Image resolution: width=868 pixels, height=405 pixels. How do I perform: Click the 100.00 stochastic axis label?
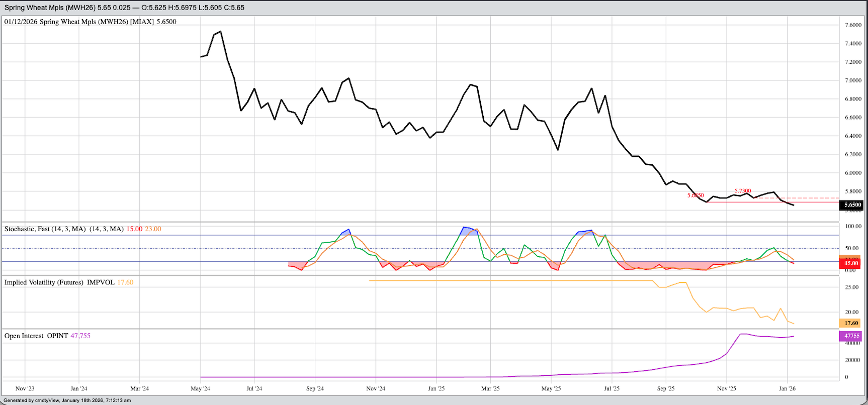853,227
